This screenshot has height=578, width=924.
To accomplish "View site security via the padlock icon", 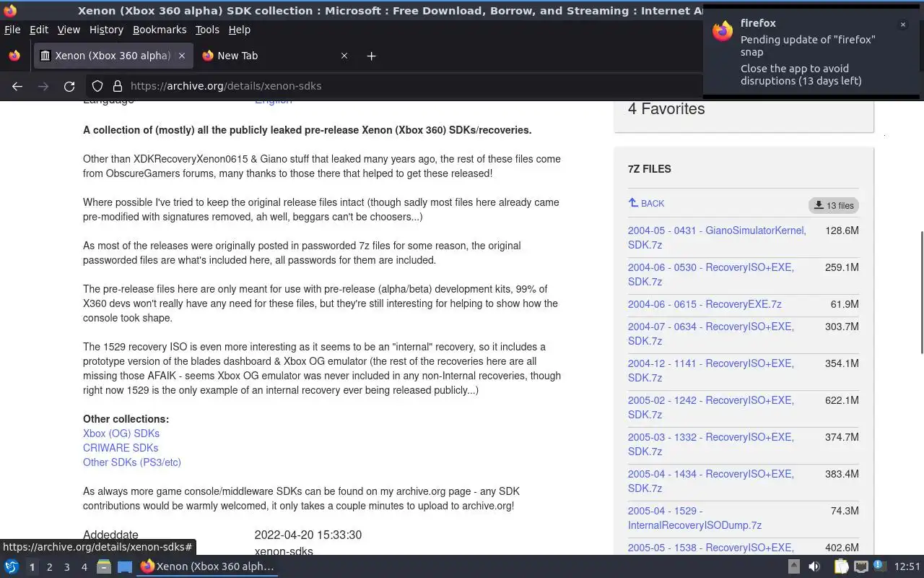I will (x=118, y=86).
